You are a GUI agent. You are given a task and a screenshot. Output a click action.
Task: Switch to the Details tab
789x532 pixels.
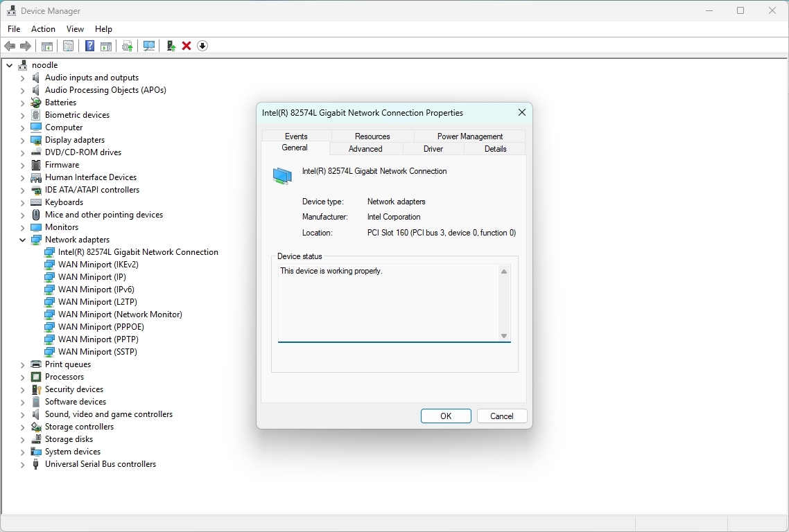[x=495, y=149]
